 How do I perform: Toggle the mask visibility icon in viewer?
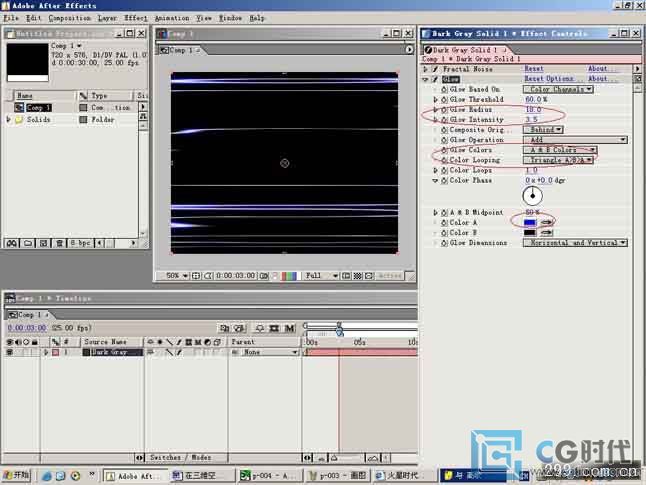point(208,276)
